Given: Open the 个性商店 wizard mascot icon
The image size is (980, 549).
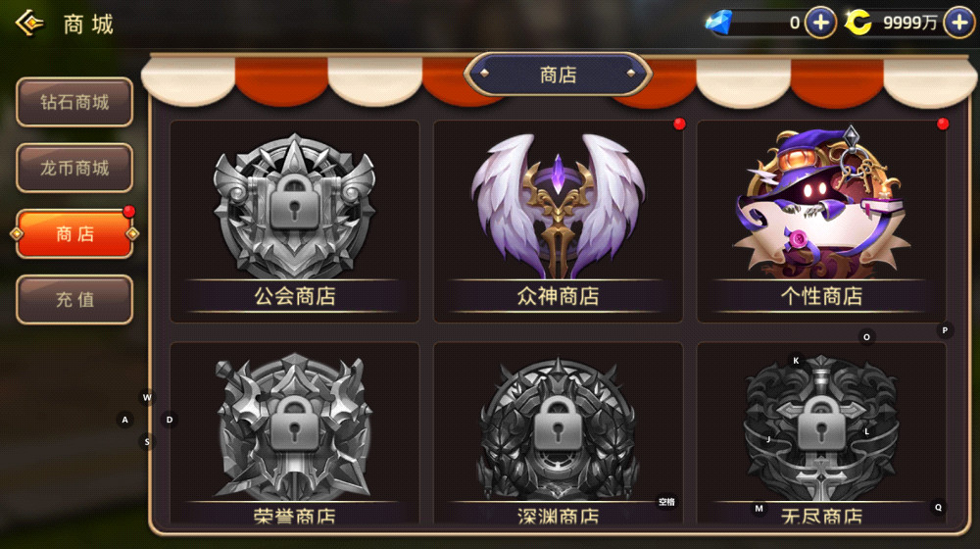Looking at the screenshot, I should [821, 203].
